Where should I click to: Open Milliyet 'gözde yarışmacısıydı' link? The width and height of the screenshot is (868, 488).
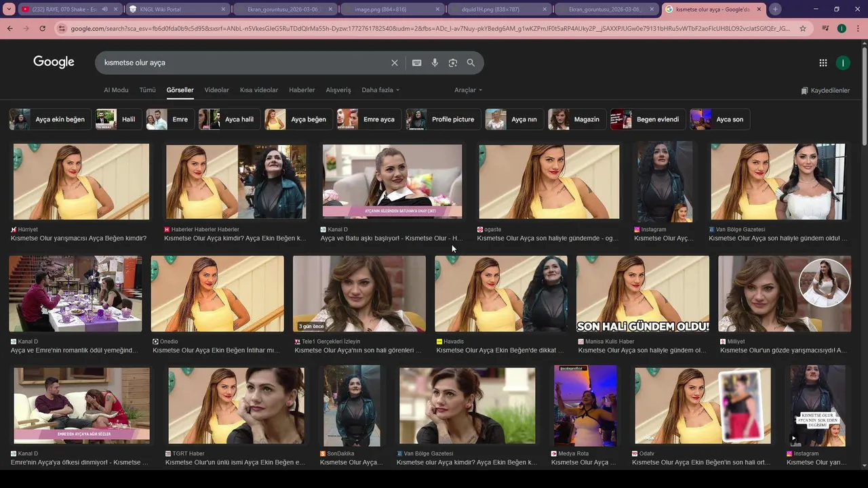(783, 350)
